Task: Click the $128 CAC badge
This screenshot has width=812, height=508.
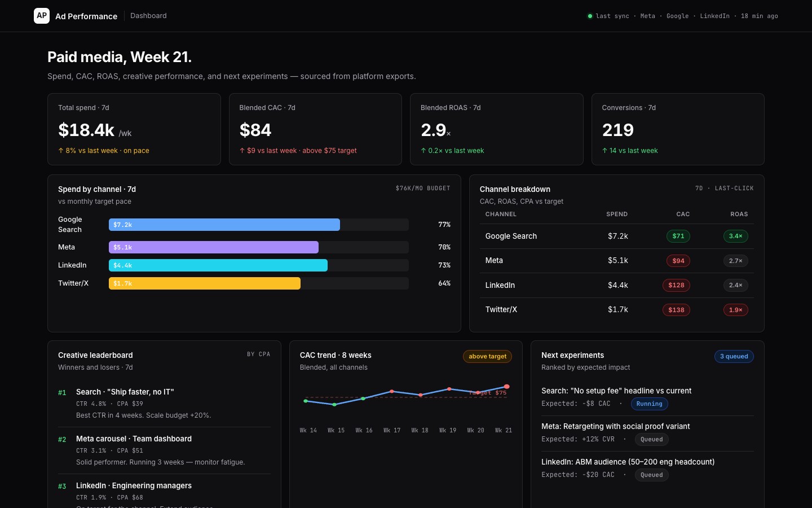Action: pyautogui.click(x=676, y=286)
